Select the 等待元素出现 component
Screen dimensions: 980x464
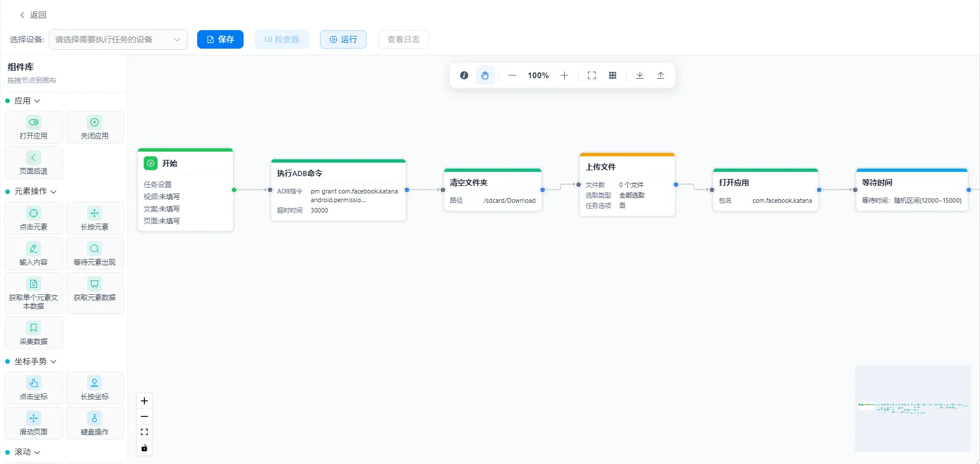point(95,254)
